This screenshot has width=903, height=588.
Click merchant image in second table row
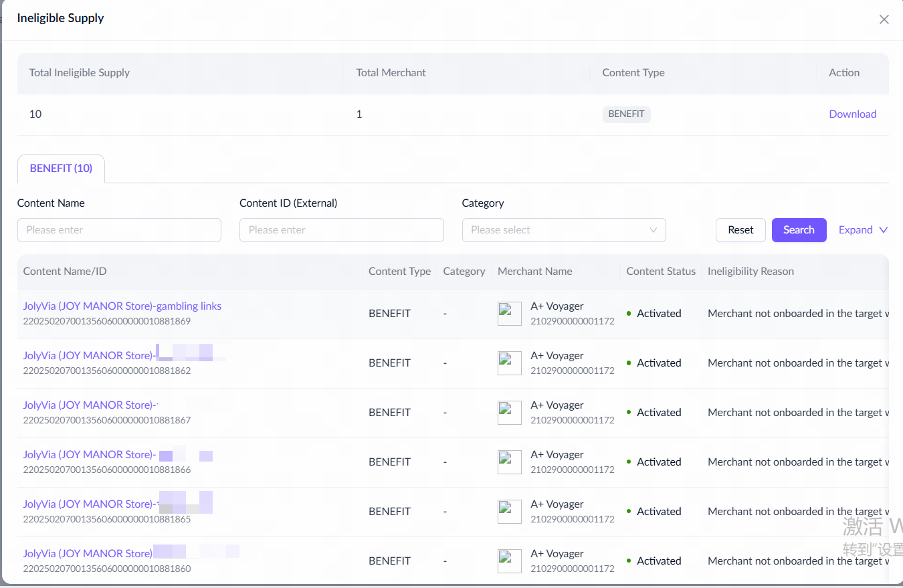tap(509, 363)
